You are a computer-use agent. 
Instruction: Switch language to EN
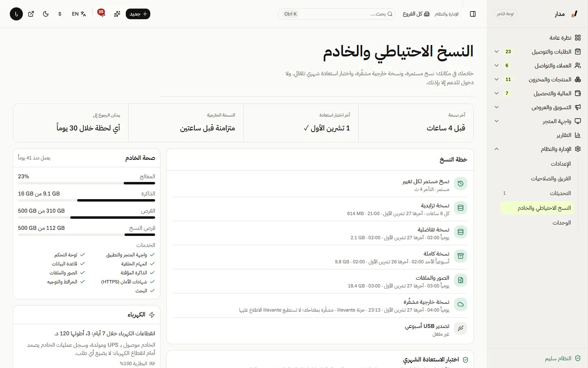point(79,14)
